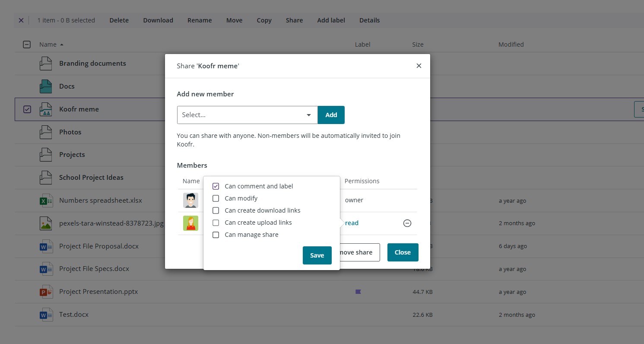644x344 pixels.
Task: Click the Word icon for Project File Proposal.docx
Action: pos(46,246)
